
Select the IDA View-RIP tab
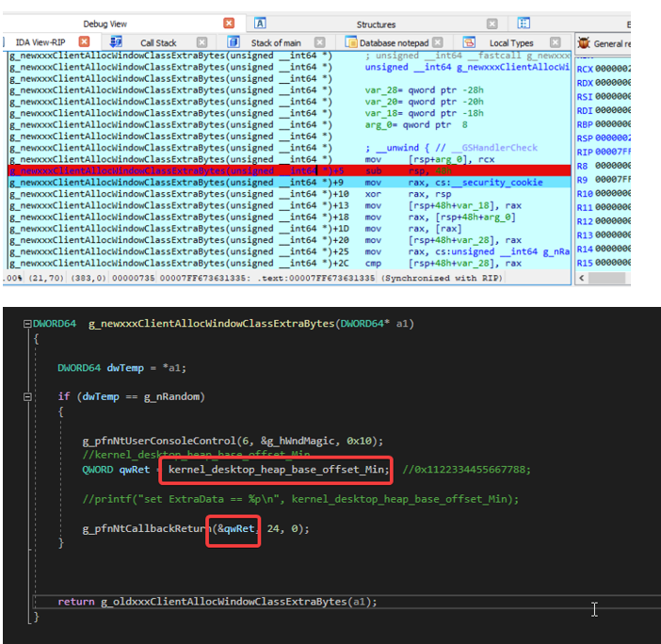(40, 42)
